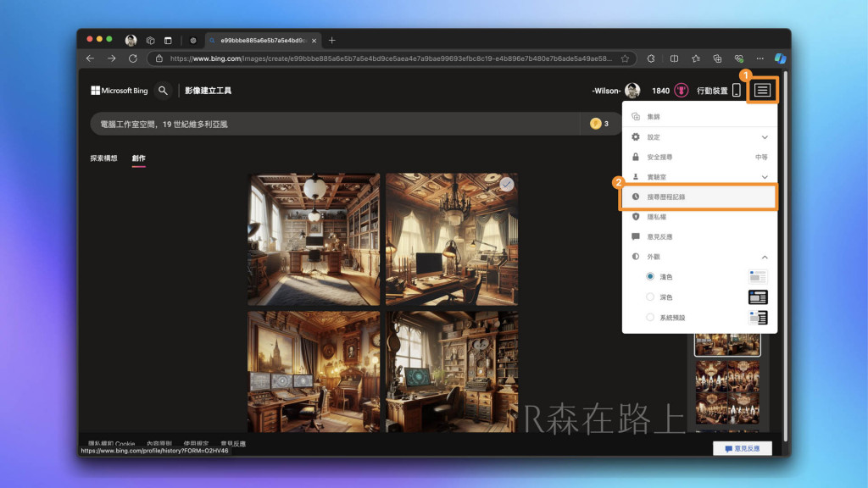Open the Copilot sidebar icon

780,58
